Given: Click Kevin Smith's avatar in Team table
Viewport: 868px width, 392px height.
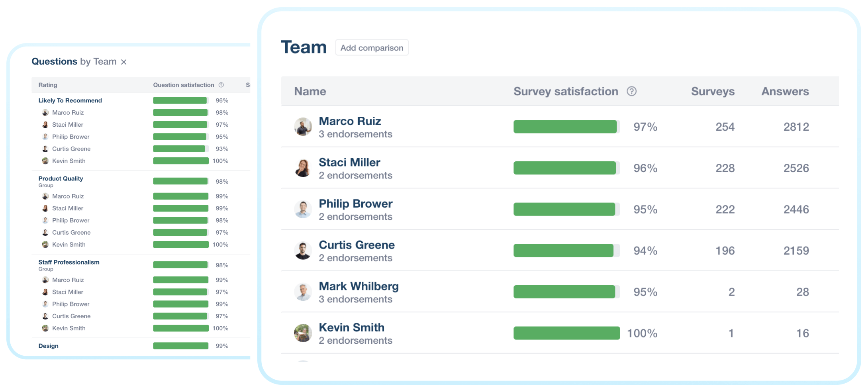Looking at the screenshot, I should pyautogui.click(x=303, y=333).
